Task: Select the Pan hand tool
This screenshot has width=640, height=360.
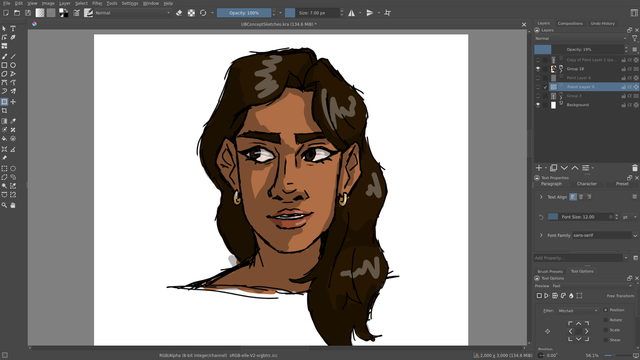Action: pyautogui.click(x=13, y=205)
